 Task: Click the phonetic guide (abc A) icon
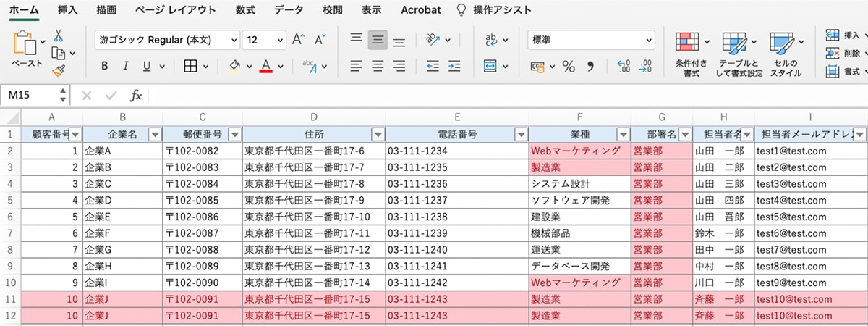[x=309, y=66]
